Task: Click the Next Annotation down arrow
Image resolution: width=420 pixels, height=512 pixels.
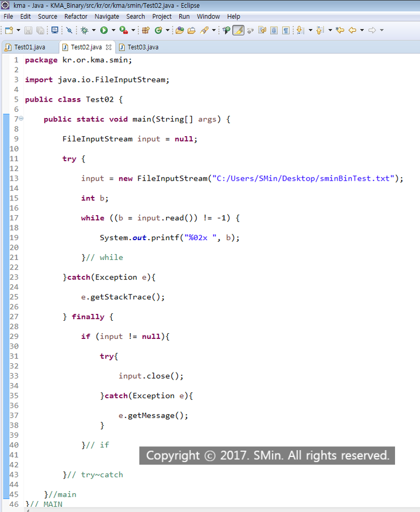Action: (301, 30)
